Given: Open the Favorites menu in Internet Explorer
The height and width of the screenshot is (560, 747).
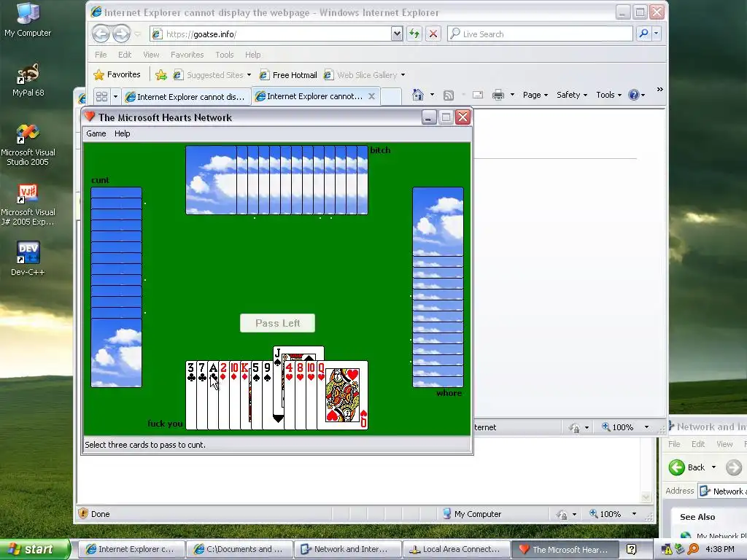Looking at the screenshot, I should point(187,55).
